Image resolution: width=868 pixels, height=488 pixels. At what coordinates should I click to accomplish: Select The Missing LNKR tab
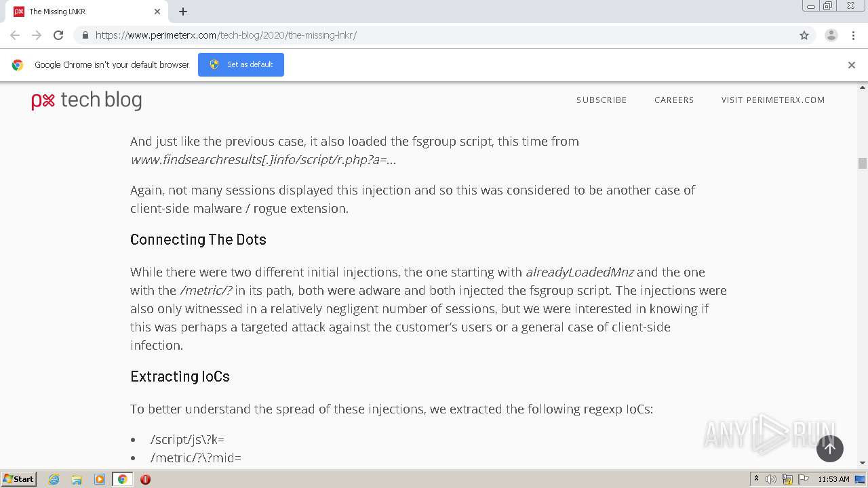87,12
